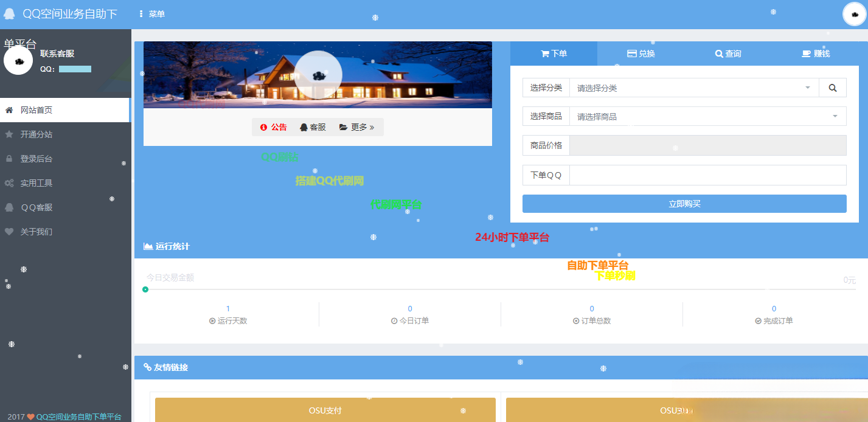Open the 菜单 item in the top bar
This screenshot has width=868, height=422.
(x=151, y=12)
